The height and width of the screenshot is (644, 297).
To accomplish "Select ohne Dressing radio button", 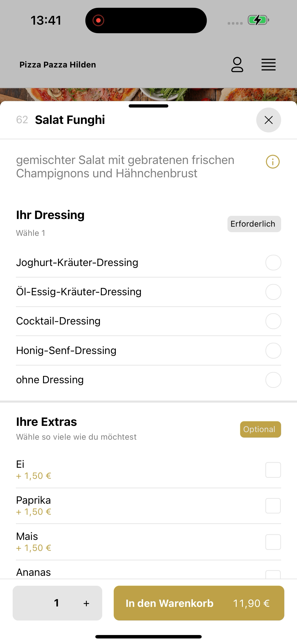I will pos(273,380).
